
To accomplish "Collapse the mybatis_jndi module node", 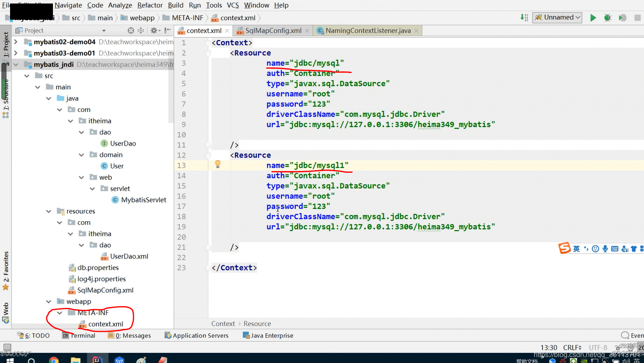I will (16, 64).
